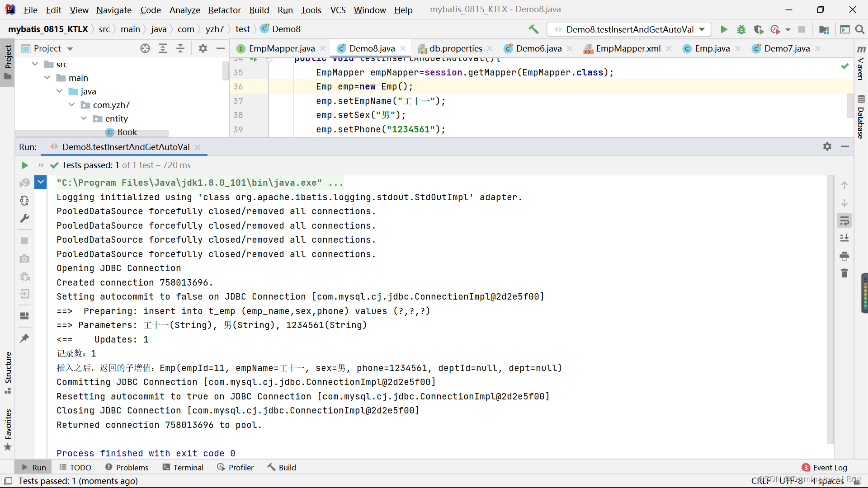Screen dimensions: 868x488
Task: Open the Project Structure icon in toolbar
Action: (x=824, y=29)
